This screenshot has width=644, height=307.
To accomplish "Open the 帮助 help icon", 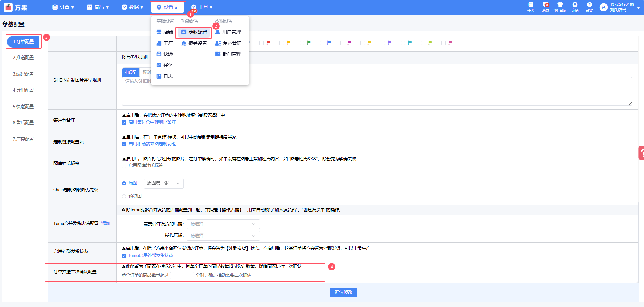I will click(x=590, y=7).
